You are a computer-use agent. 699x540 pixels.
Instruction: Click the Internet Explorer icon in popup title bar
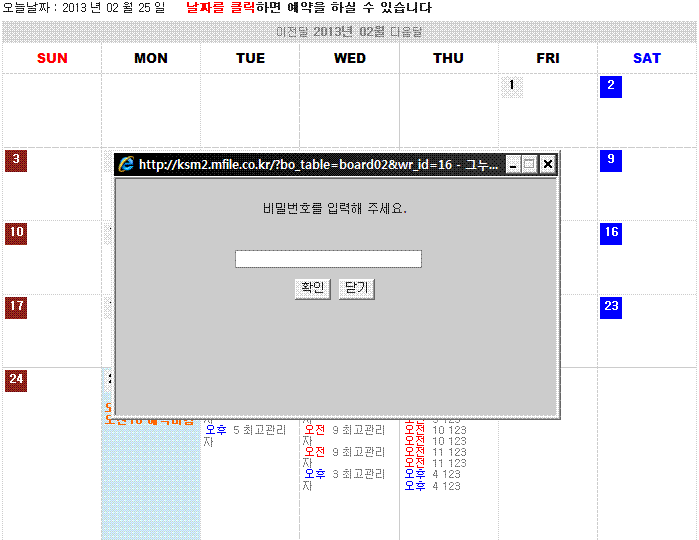click(x=126, y=165)
